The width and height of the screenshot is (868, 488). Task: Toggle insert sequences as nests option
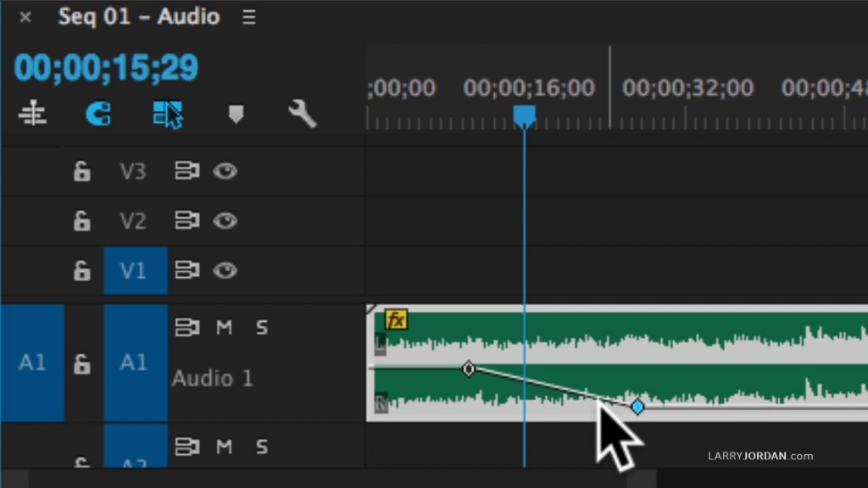[32, 114]
